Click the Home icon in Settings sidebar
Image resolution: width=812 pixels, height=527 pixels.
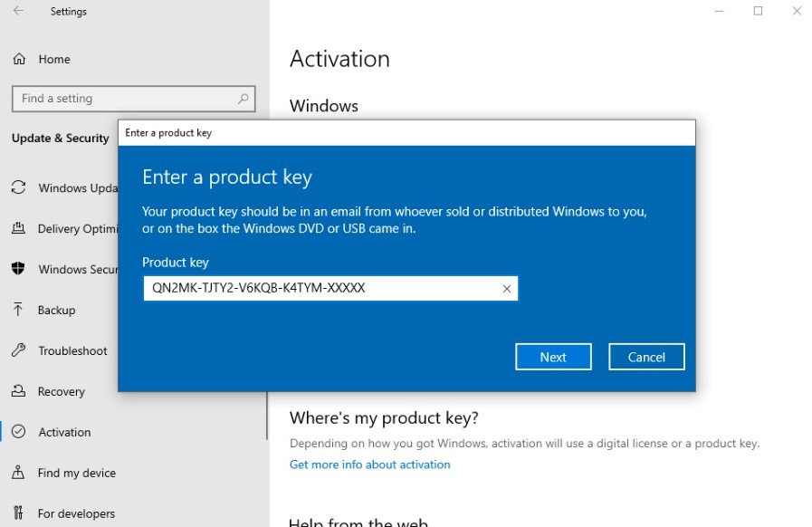[x=19, y=59]
